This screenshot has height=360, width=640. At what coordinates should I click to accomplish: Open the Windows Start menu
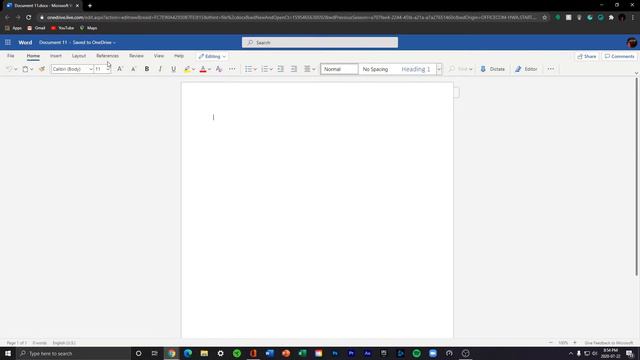coord(8,353)
